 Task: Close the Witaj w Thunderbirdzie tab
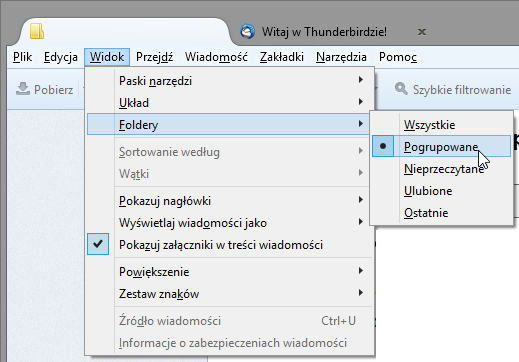422,32
